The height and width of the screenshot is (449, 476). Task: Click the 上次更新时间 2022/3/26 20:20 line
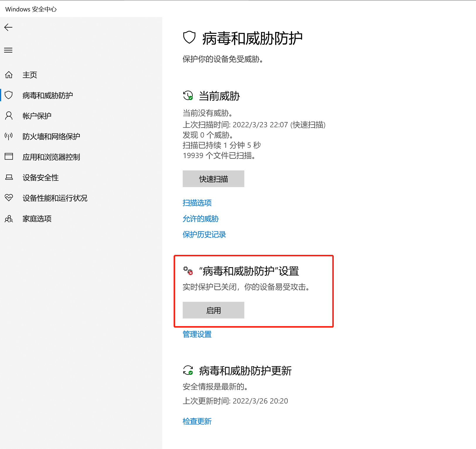[x=235, y=401]
